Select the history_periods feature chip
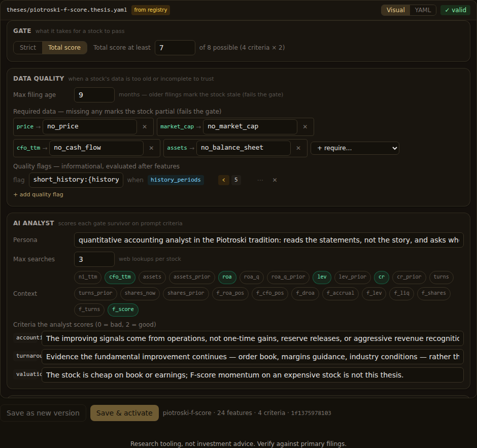Image resolution: width=477 pixels, height=448 pixels. point(176,180)
